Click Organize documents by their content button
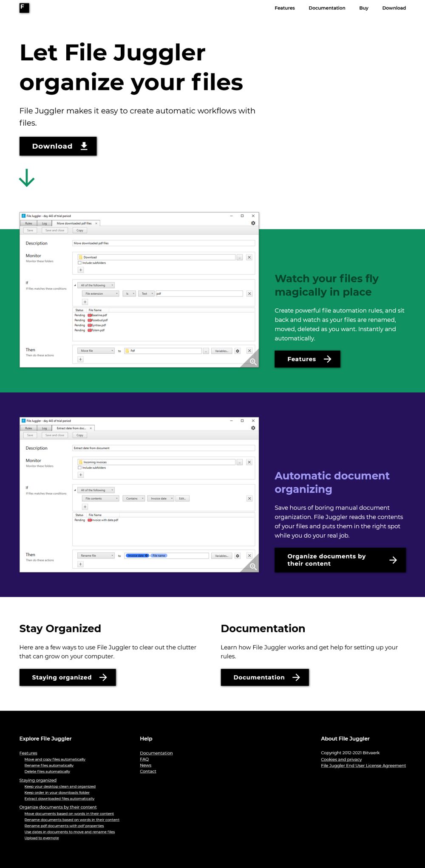The width and height of the screenshot is (425, 868). [x=340, y=560]
